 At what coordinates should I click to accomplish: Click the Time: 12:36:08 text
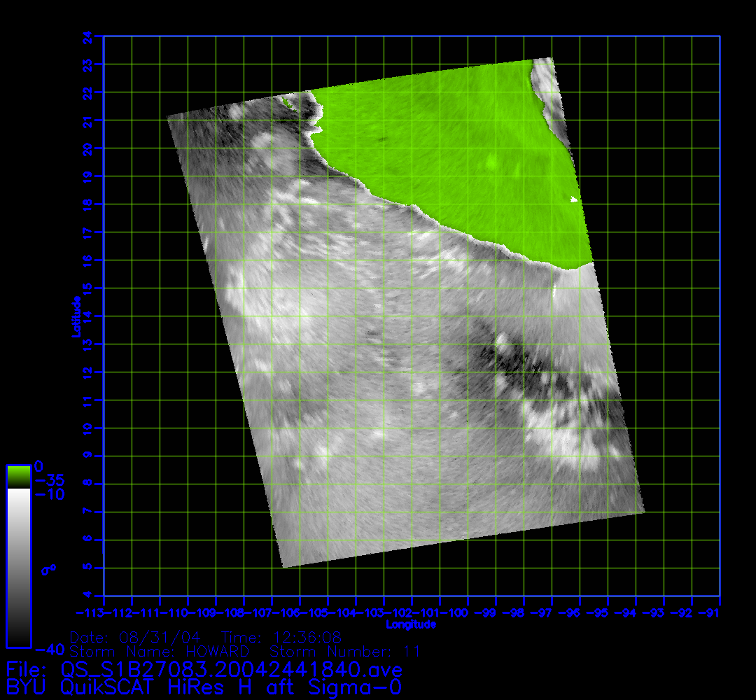[x=281, y=637]
